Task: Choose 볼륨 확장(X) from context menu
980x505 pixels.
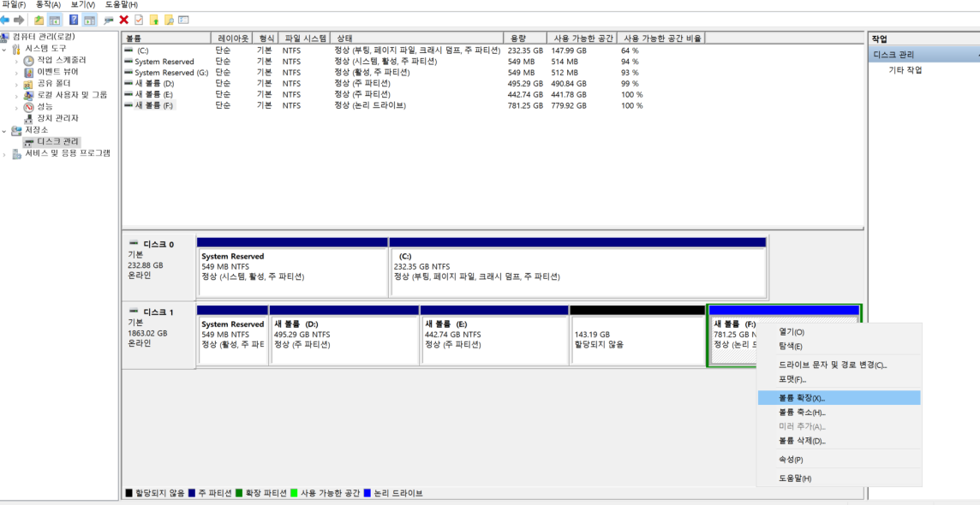Action: [801, 398]
